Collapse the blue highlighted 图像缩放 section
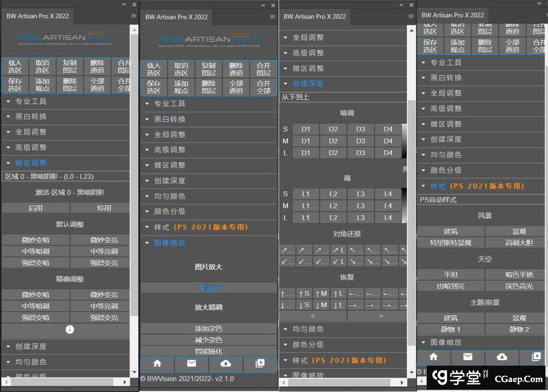Image resolution: width=548 pixels, height=392 pixels. (x=169, y=243)
